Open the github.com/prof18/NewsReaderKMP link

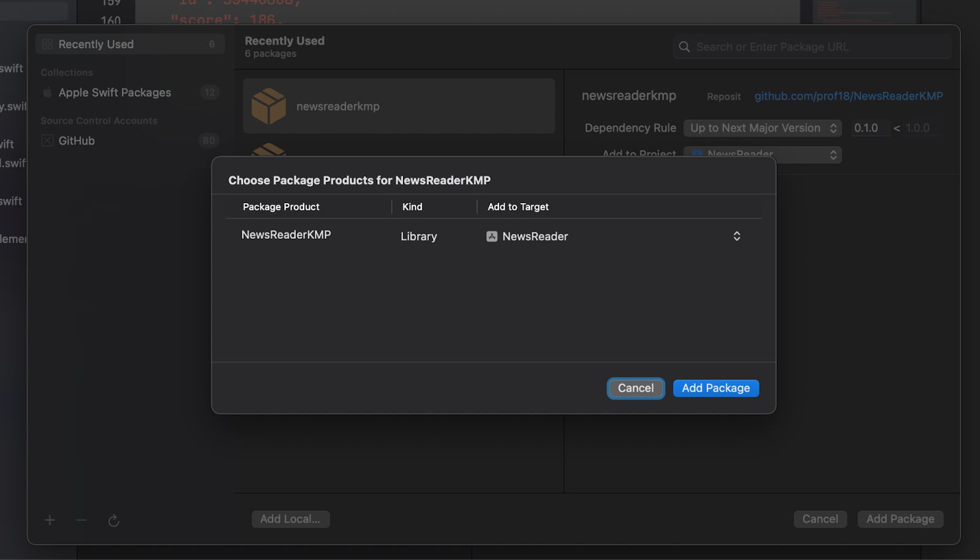tap(848, 96)
